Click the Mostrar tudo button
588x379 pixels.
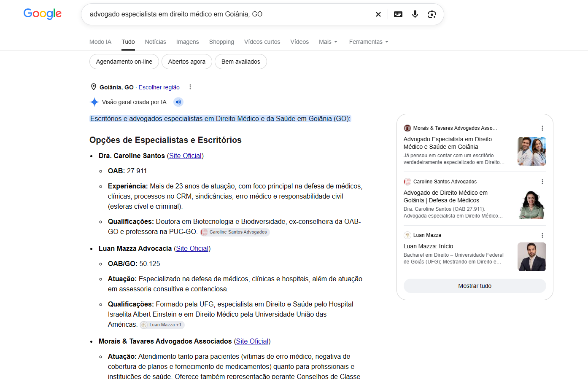(x=475, y=286)
